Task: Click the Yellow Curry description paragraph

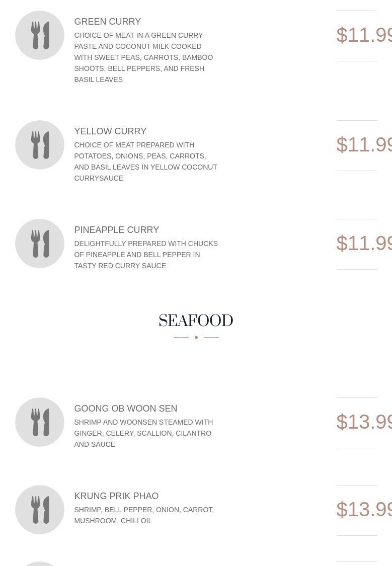Action: coord(145,161)
